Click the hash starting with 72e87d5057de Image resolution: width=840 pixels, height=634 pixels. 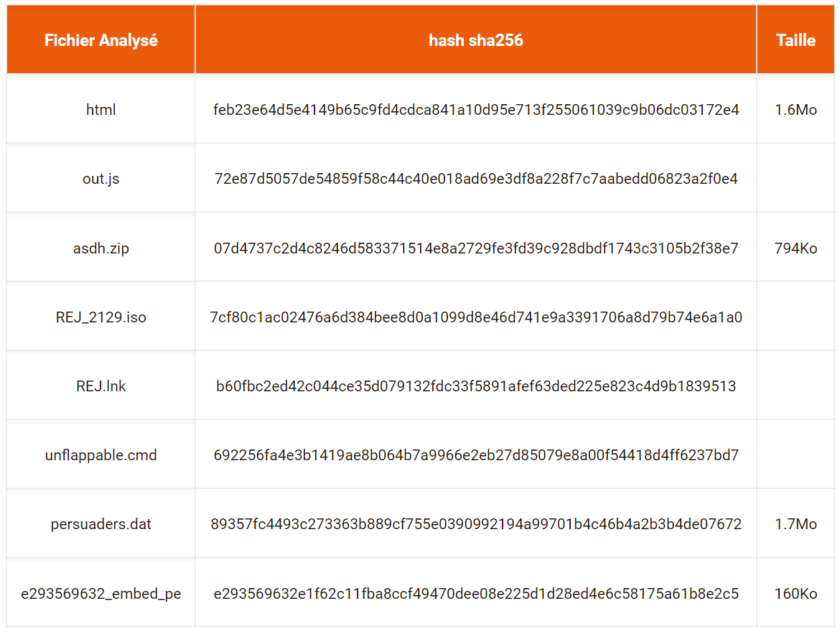point(476,179)
